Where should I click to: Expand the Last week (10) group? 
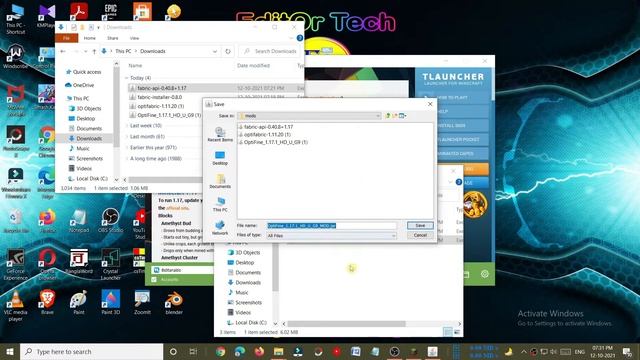(x=127, y=126)
